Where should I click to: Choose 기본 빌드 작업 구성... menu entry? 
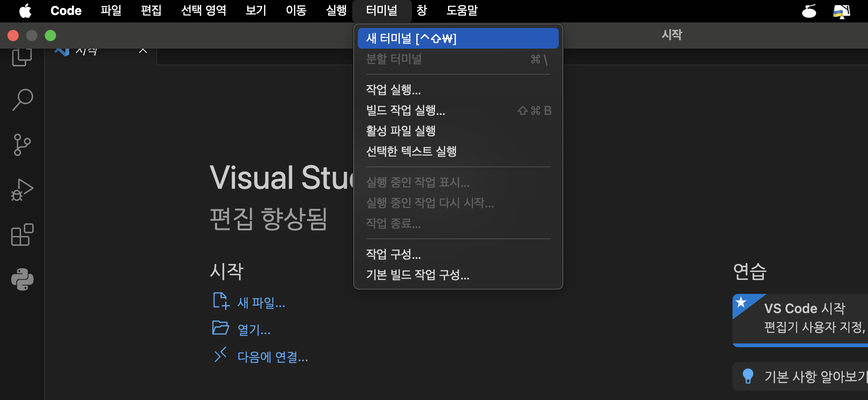click(x=458, y=275)
